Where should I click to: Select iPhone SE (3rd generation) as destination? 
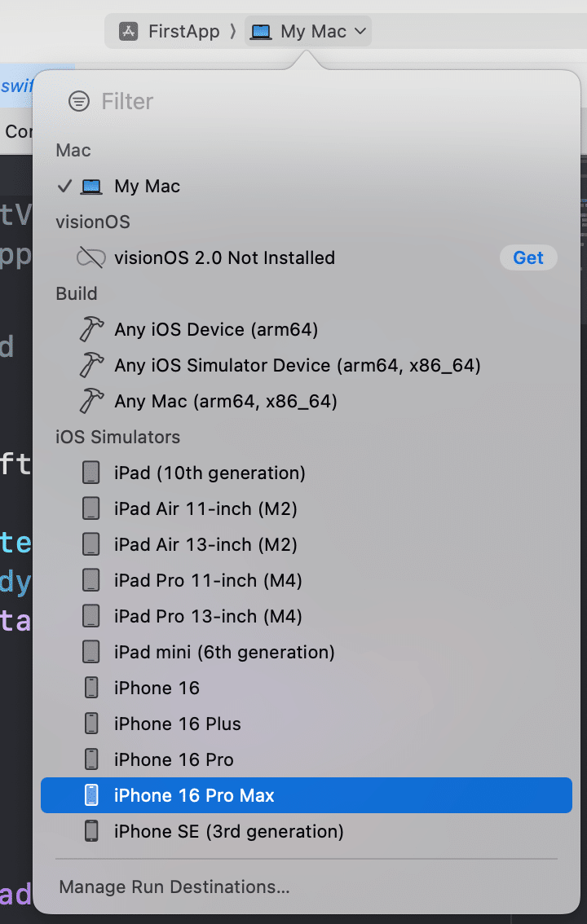click(227, 831)
